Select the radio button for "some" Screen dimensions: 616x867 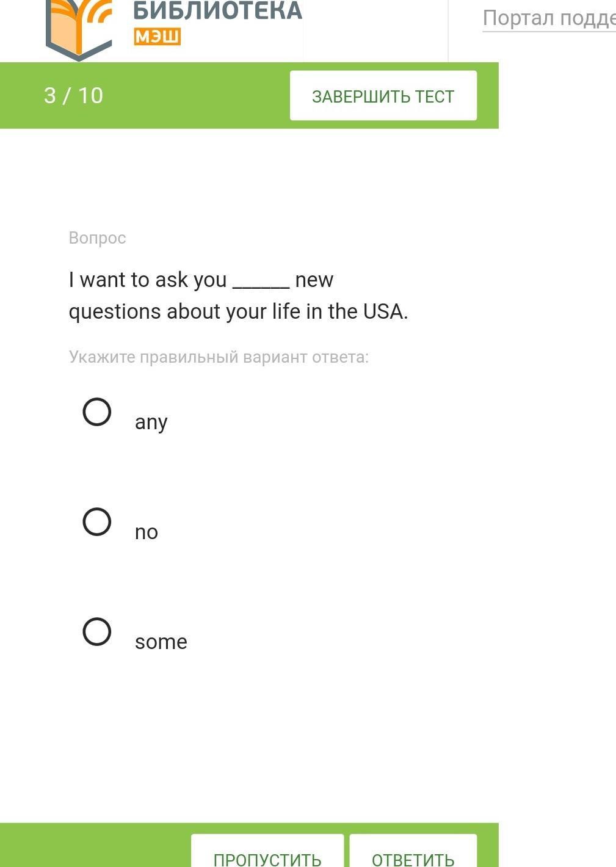click(x=97, y=632)
